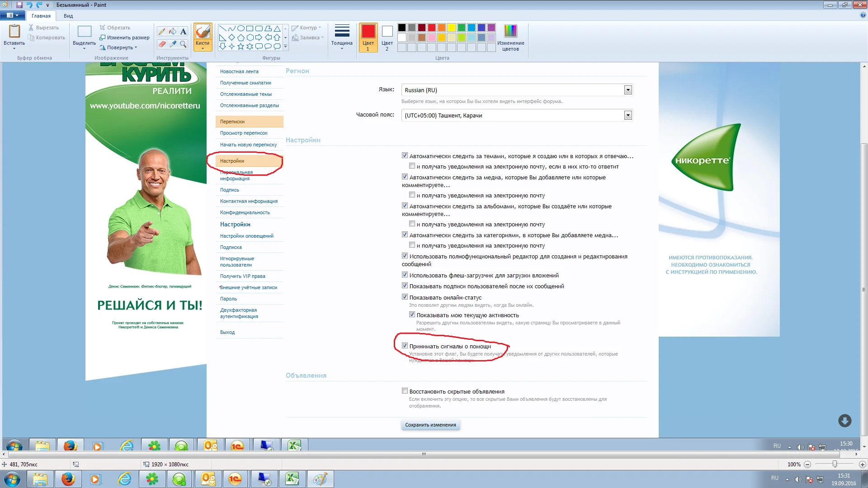Uncheck 'Показывать онлайн-статус' checkbox
This screenshot has height=488, width=868.
[x=405, y=297]
